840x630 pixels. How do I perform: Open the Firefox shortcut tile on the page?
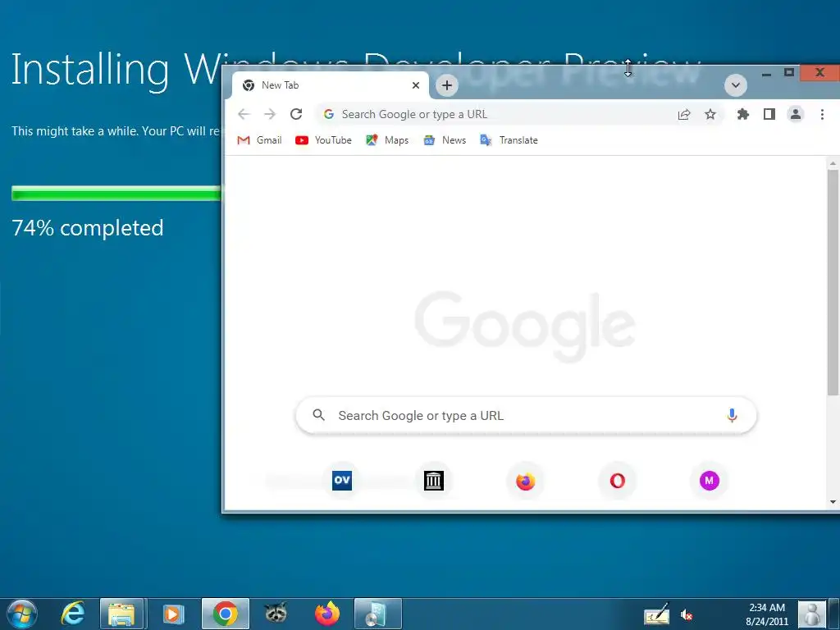point(526,481)
